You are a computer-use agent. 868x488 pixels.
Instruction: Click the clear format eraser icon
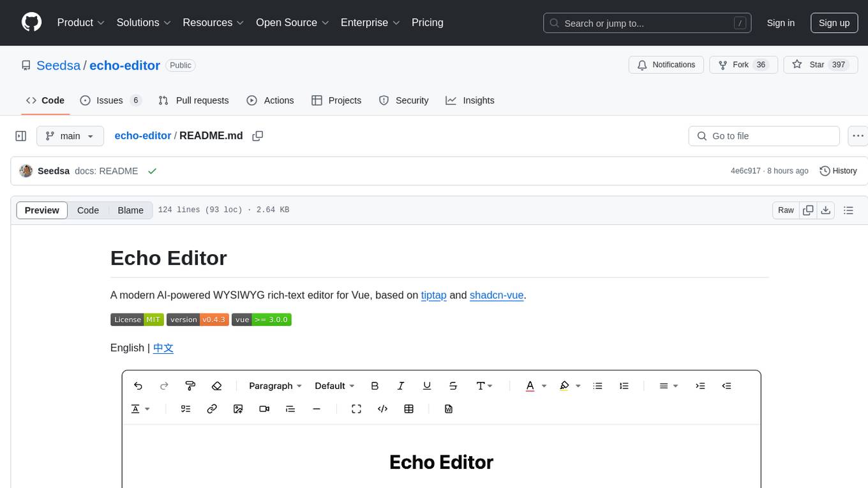pos(216,386)
